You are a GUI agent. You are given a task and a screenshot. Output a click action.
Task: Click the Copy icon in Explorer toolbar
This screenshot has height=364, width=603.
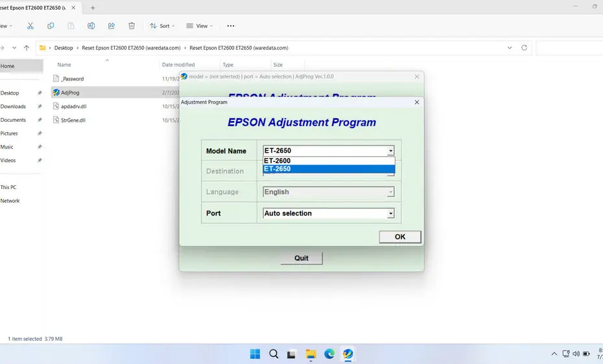(x=51, y=26)
